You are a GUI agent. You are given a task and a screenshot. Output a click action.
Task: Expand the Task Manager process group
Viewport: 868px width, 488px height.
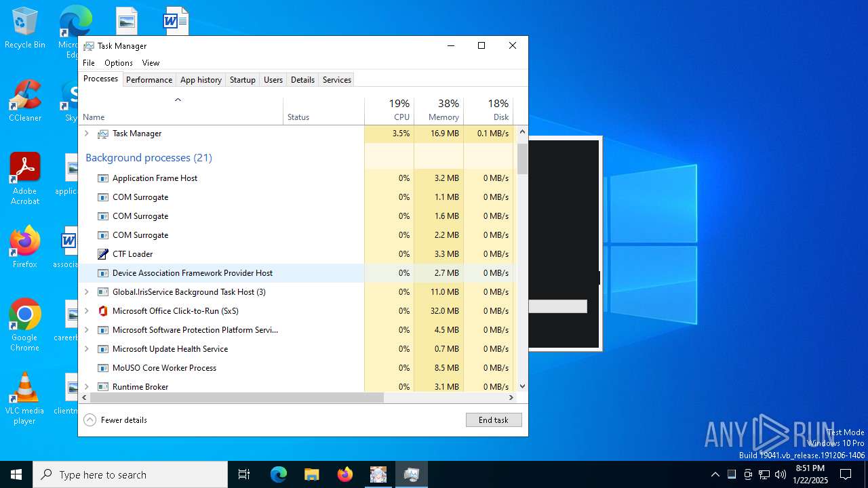point(86,134)
